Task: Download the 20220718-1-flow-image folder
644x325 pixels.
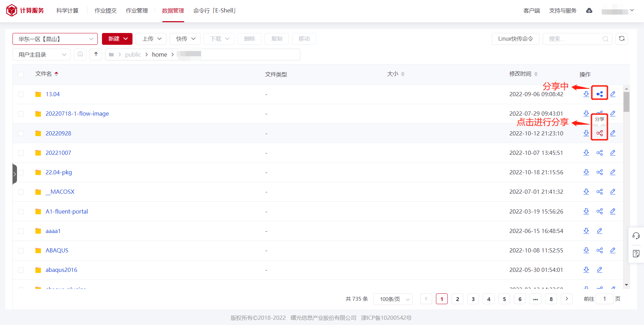Action: tap(586, 114)
